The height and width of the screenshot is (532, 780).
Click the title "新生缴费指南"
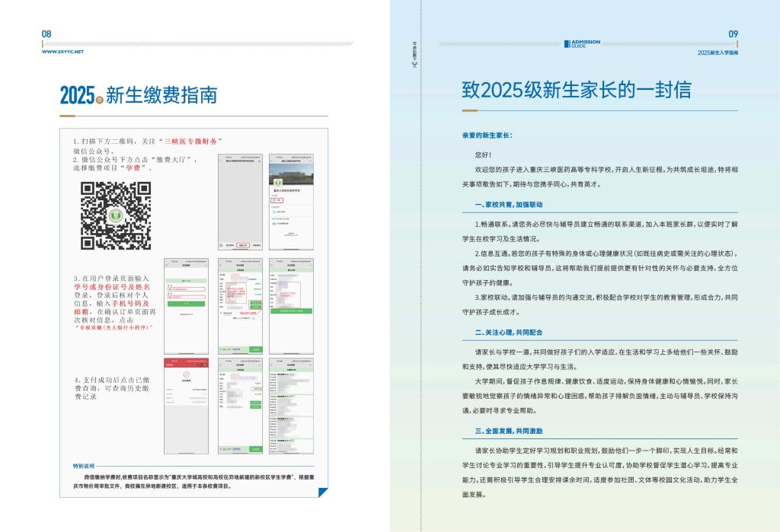(x=161, y=95)
